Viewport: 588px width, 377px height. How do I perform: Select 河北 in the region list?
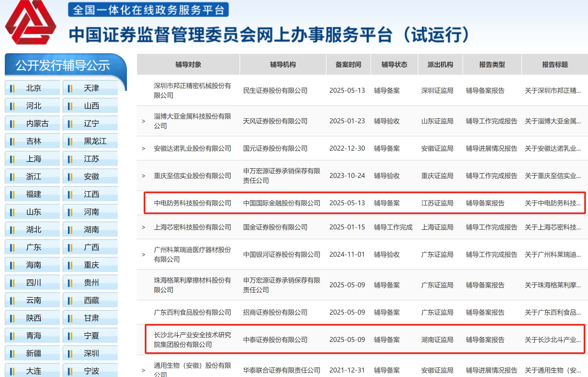(32, 106)
